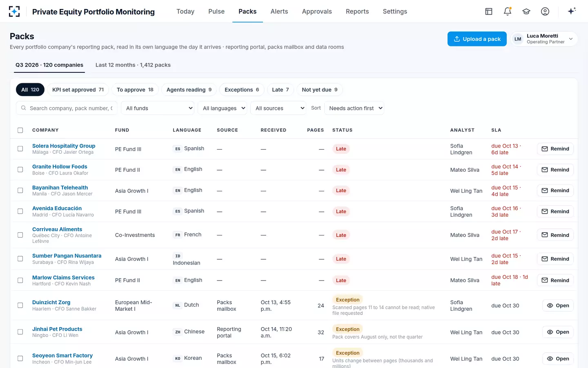Open the graduation cap learning icon

(526, 11)
